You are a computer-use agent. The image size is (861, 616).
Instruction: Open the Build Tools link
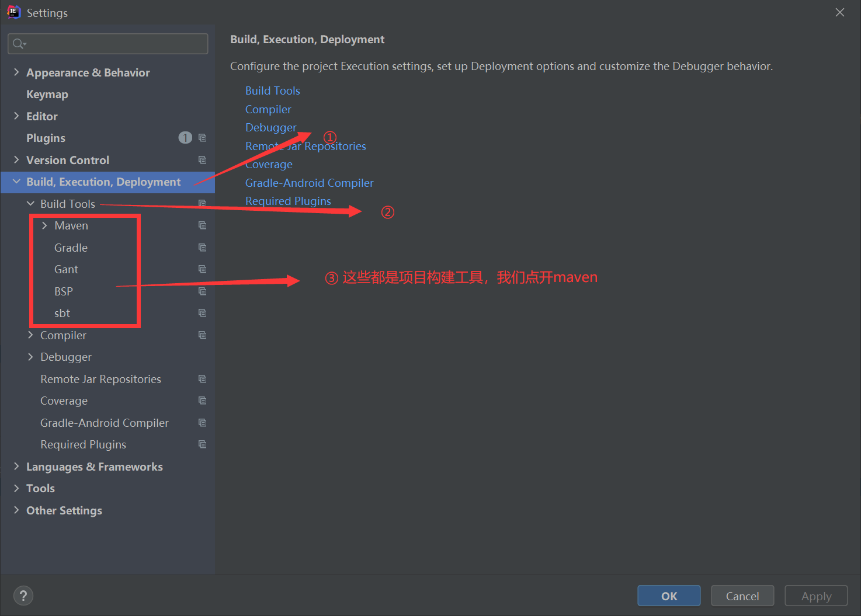tap(273, 91)
